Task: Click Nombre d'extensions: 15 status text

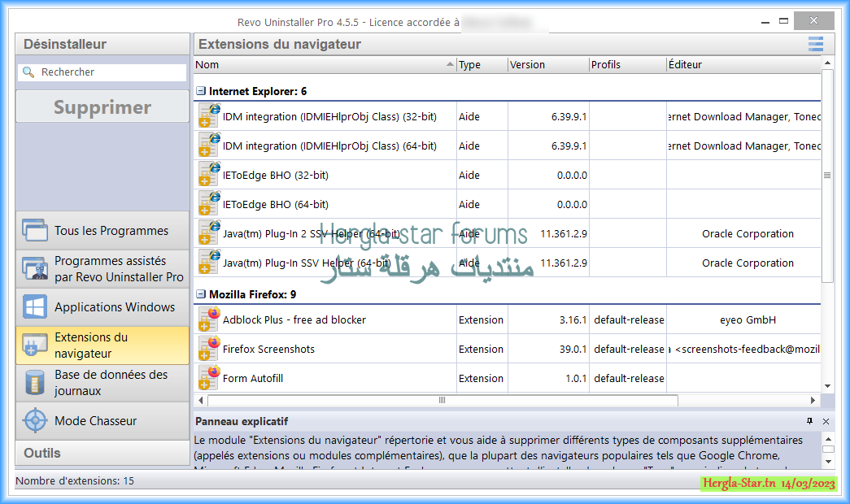Action: click(x=75, y=480)
